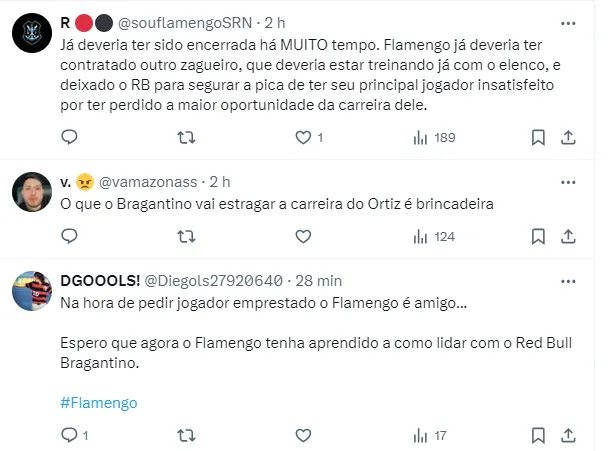Like the vamazonass tweet about Ortiz
This screenshot has height=451, width=611.
(303, 237)
